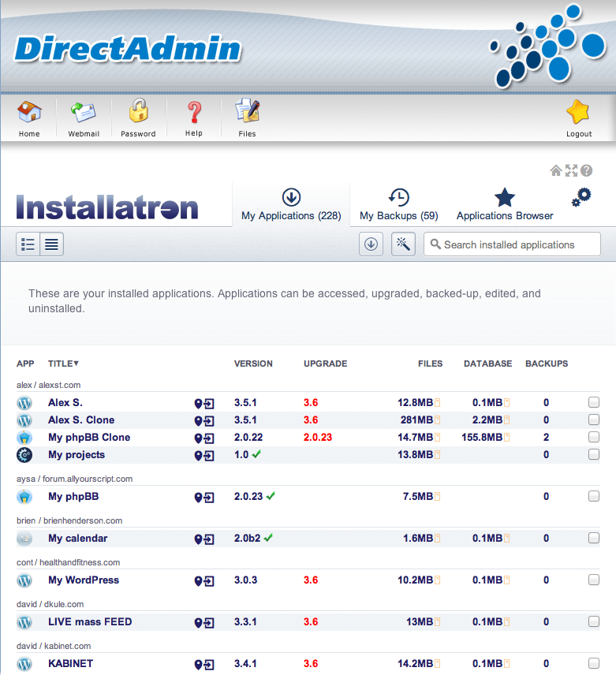This screenshot has width=616, height=675.
Task: Click the Logout star icon
Action: (x=578, y=111)
